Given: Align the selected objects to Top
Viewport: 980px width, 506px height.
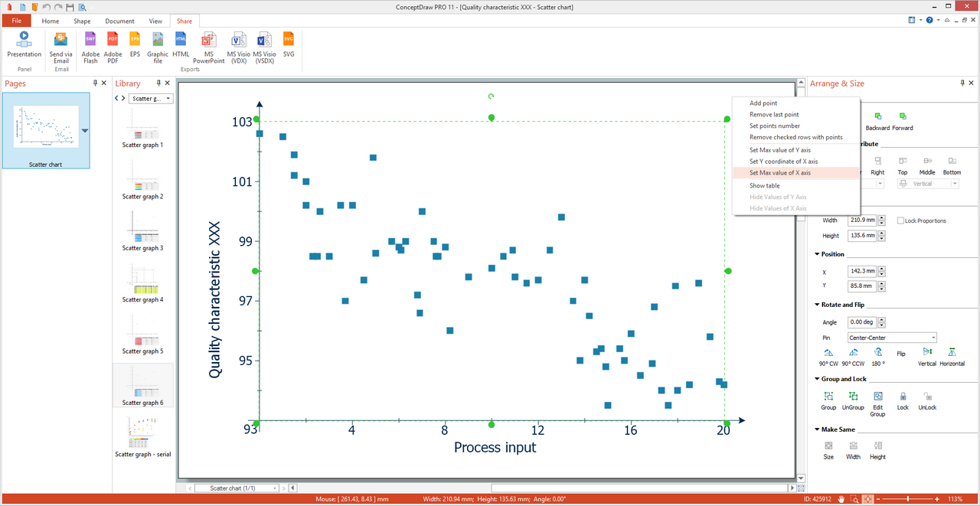Looking at the screenshot, I should point(903,165).
